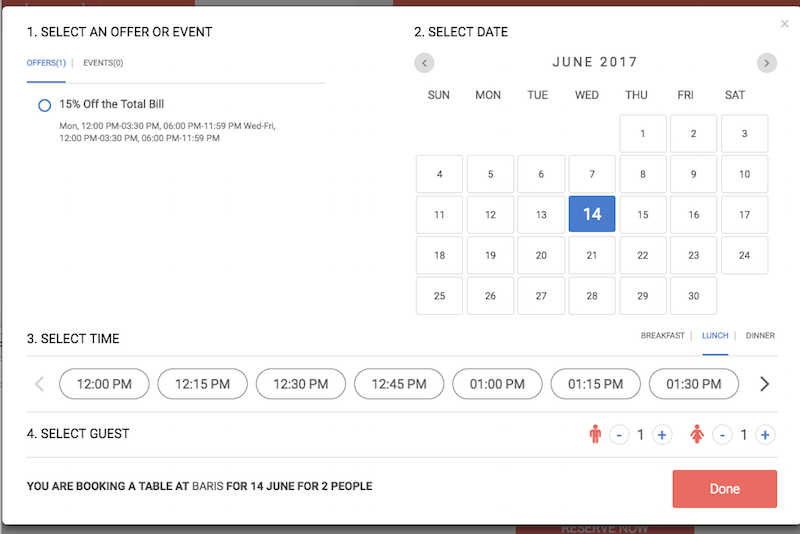Click the JUNE 2017 month heading
This screenshot has height=534, width=800.
(595, 62)
